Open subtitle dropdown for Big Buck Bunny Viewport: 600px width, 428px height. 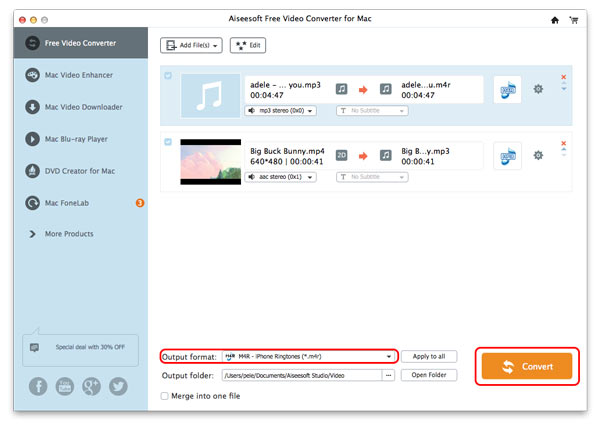point(372,177)
